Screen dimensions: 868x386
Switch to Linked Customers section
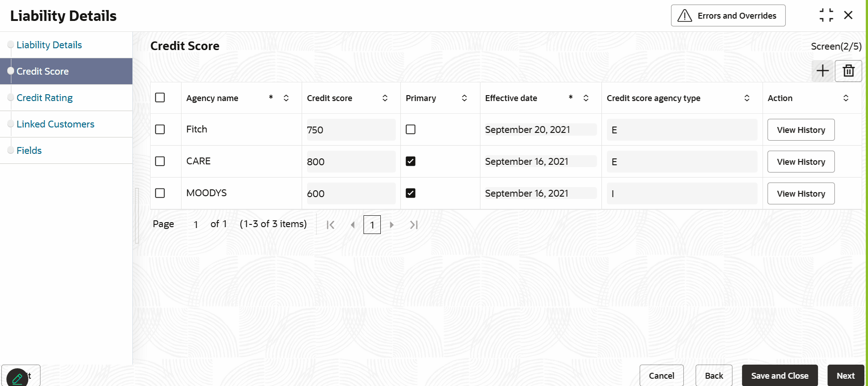56,124
